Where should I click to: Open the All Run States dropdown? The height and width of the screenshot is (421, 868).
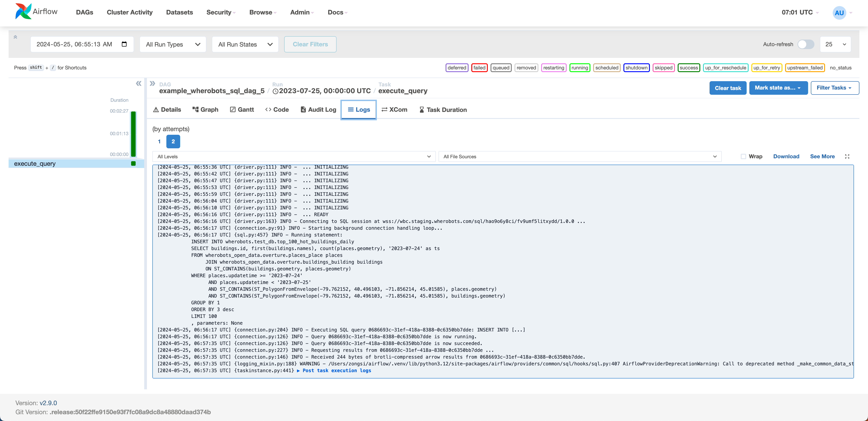pos(245,44)
